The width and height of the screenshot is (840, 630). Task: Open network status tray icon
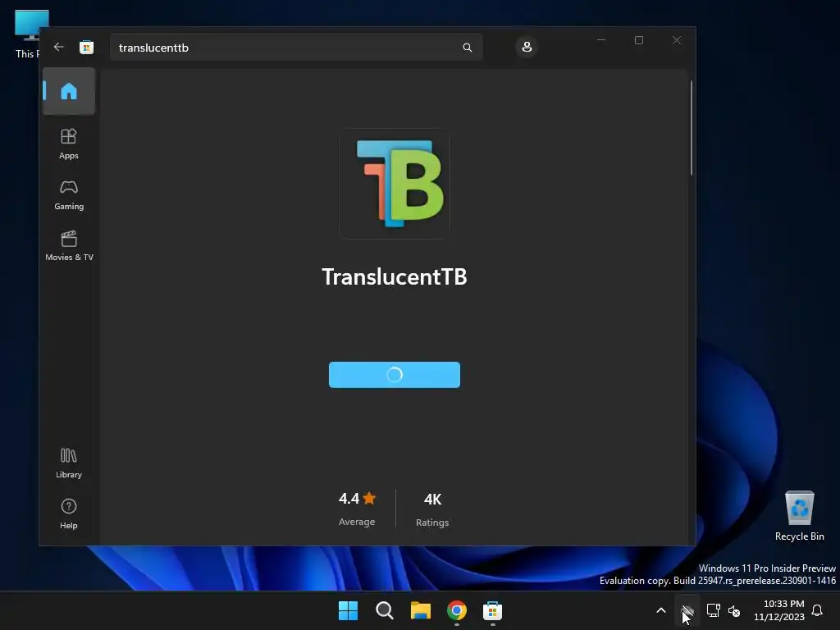click(713, 610)
